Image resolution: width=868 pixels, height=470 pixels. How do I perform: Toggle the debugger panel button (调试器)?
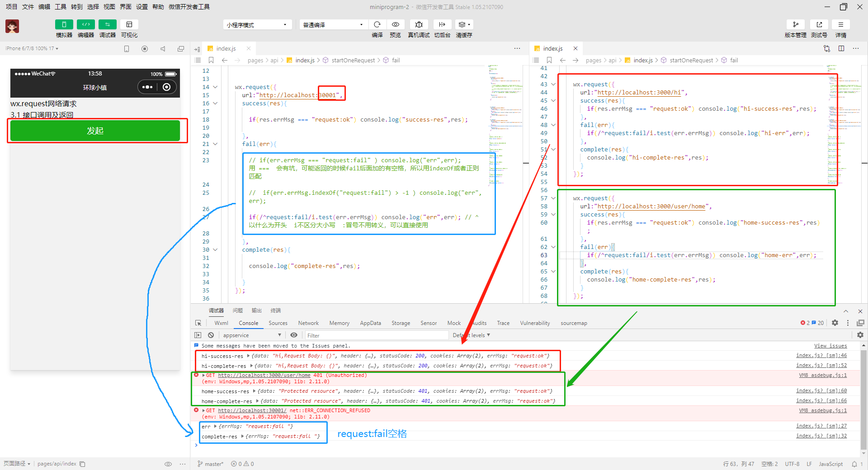108,24
